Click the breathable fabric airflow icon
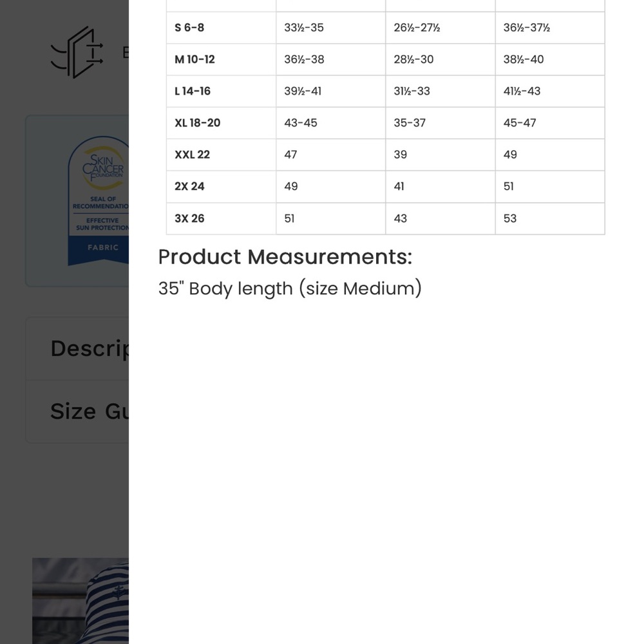This screenshot has width=644, height=644. tap(77, 52)
